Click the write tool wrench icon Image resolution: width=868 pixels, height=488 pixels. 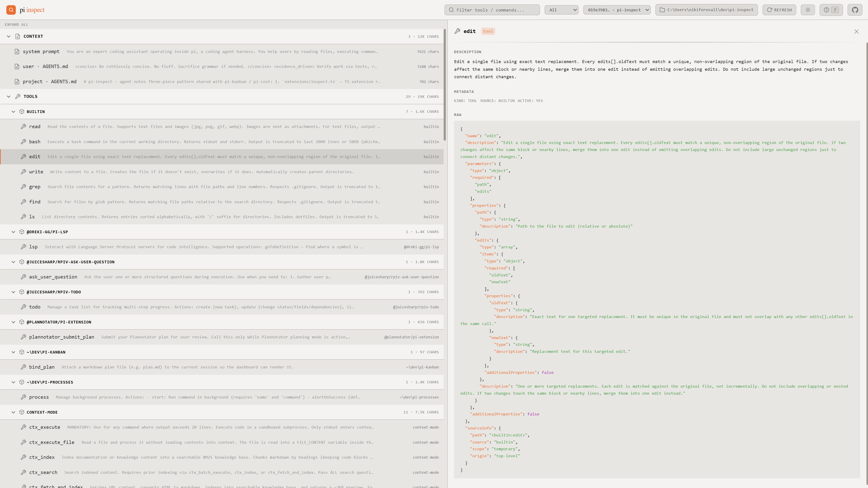point(23,172)
